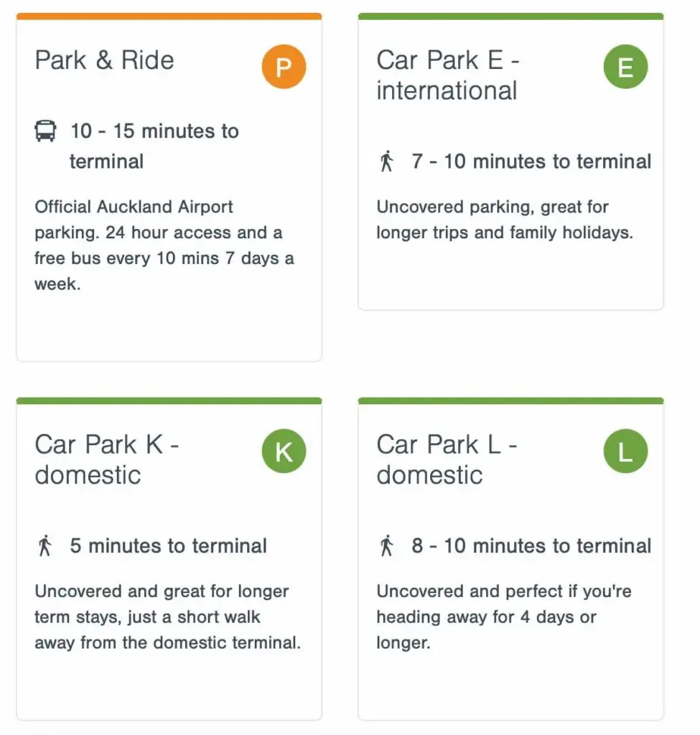The width and height of the screenshot is (700, 735).
Task: Click the Uncovered and perfect description in Car Park L
Action: point(504,617)
